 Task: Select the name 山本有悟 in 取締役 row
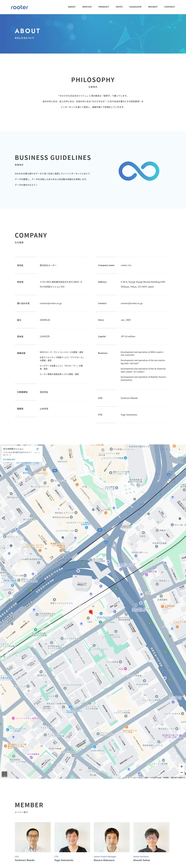pos(44,408)
